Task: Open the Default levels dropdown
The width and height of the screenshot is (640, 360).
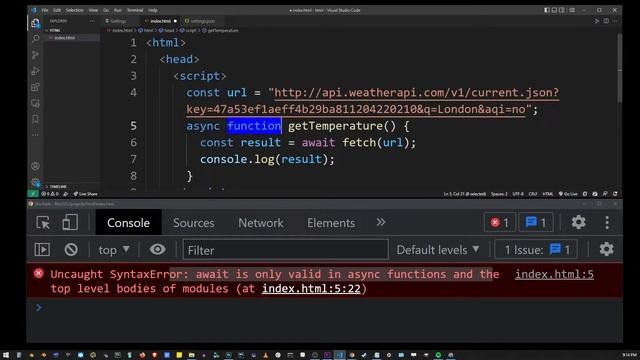Action: coord(438,250)
